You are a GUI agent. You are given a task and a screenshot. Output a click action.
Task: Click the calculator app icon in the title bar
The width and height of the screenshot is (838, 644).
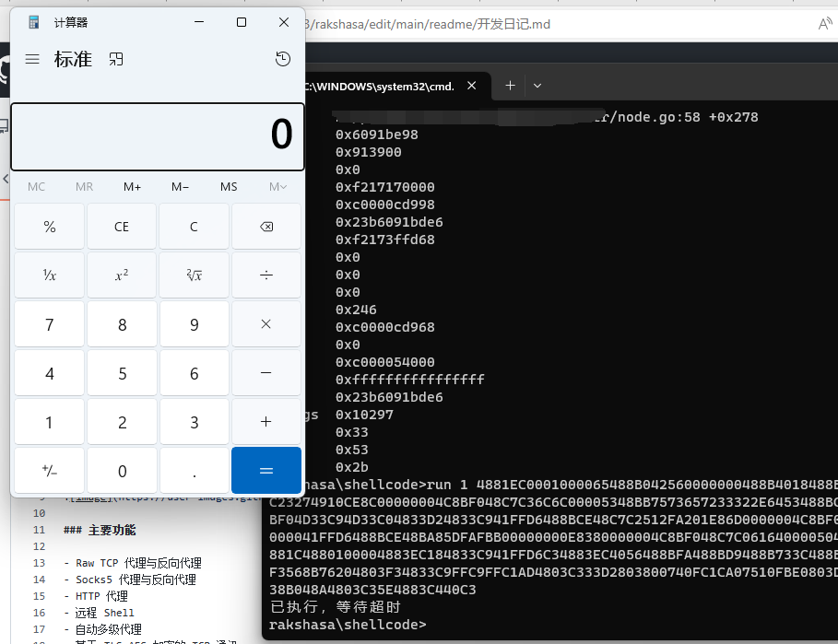point(34,22)
